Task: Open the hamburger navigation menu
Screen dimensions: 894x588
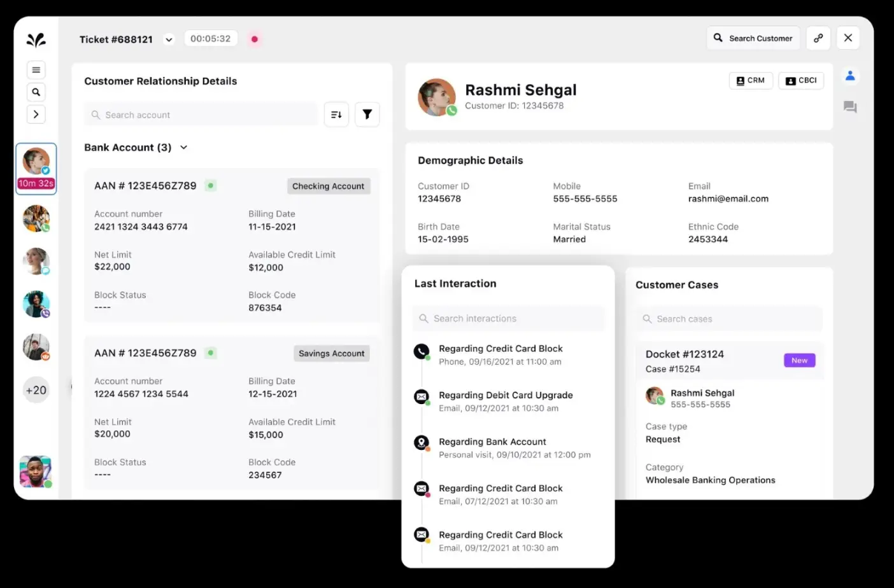Action: click(x=36, y=69)
